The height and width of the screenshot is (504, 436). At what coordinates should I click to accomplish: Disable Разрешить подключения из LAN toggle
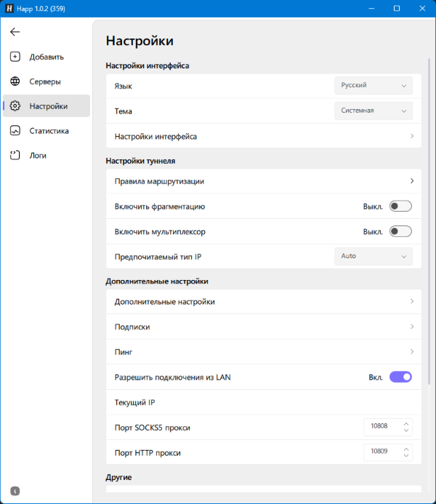400,377
